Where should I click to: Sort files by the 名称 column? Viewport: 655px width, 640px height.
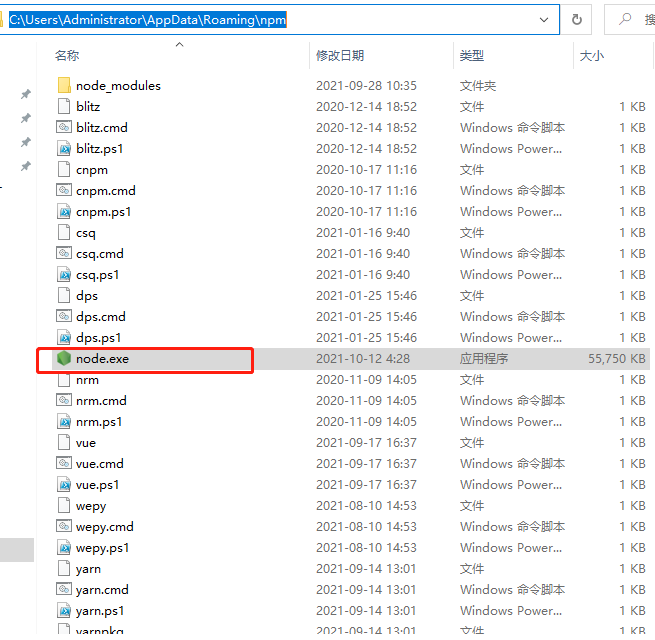coord(67,55)
